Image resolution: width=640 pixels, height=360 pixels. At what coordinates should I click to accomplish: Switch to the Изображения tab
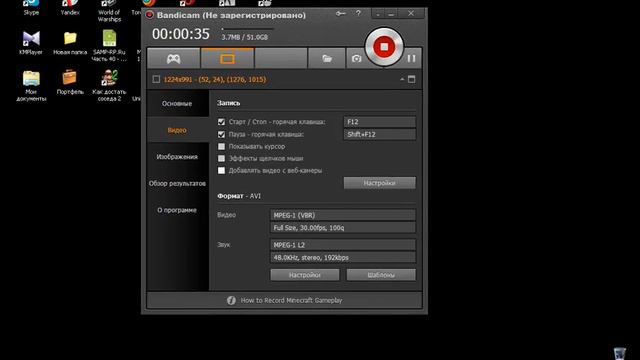coord(177,157)
